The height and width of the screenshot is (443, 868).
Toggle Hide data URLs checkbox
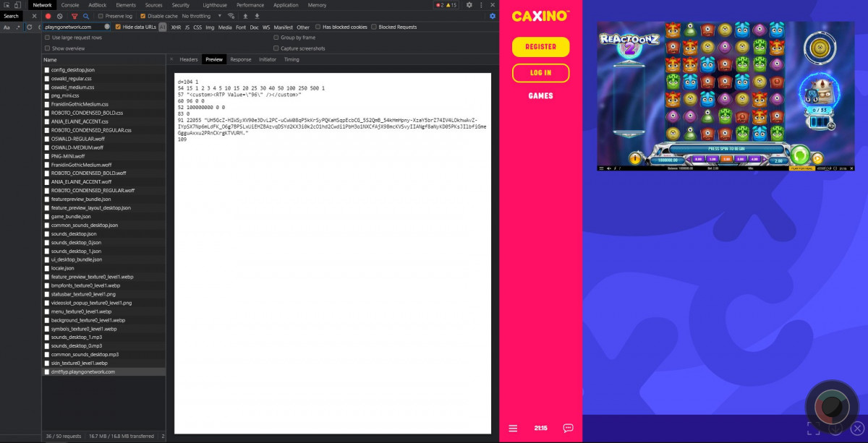click(119, 27)
